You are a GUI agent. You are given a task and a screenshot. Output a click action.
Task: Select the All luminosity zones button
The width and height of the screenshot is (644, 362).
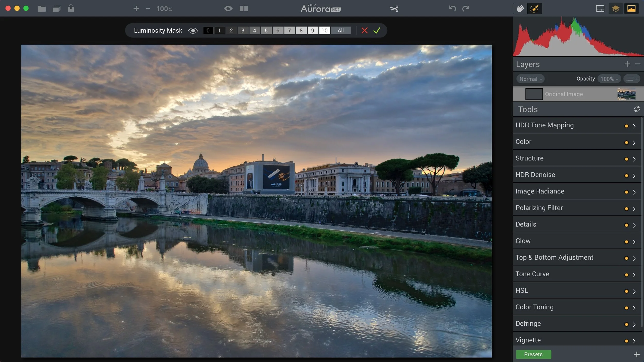coord(341,31)
